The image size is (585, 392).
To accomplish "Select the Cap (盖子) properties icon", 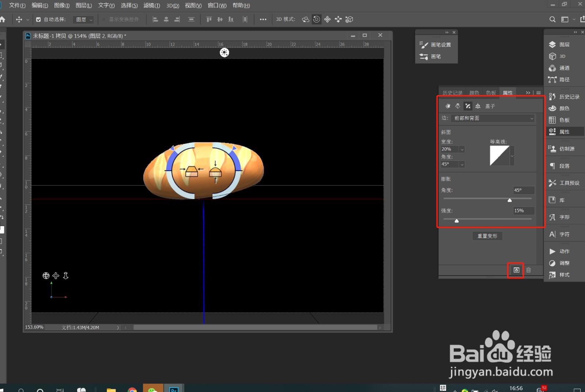I will 468,106.
